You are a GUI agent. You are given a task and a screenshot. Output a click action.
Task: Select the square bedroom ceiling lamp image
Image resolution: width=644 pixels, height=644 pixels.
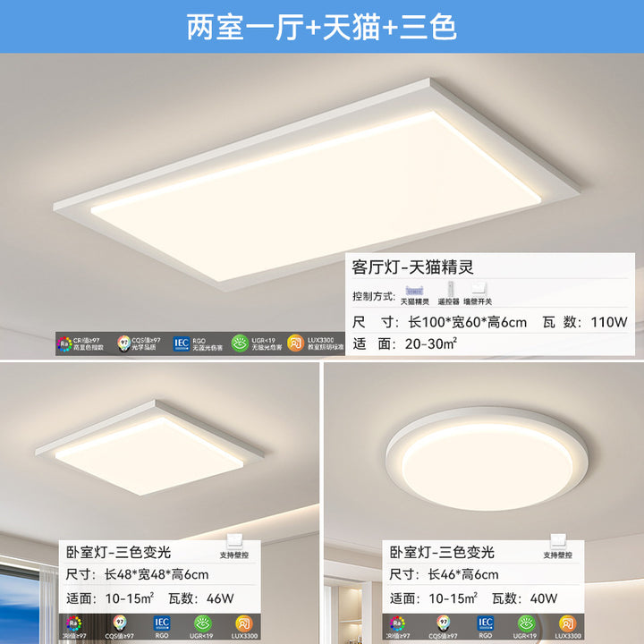point(150,448)
